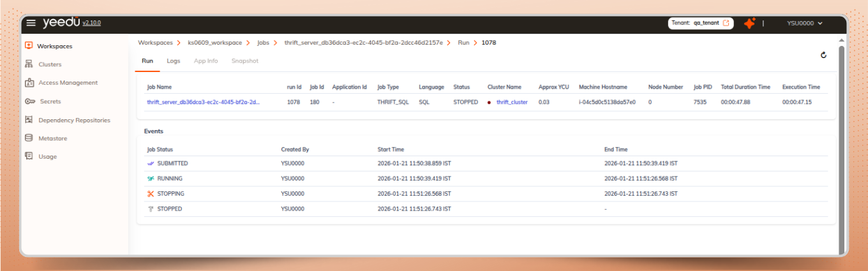
Task: Open Metastore from the sidebar
Action: coord(52,138)
